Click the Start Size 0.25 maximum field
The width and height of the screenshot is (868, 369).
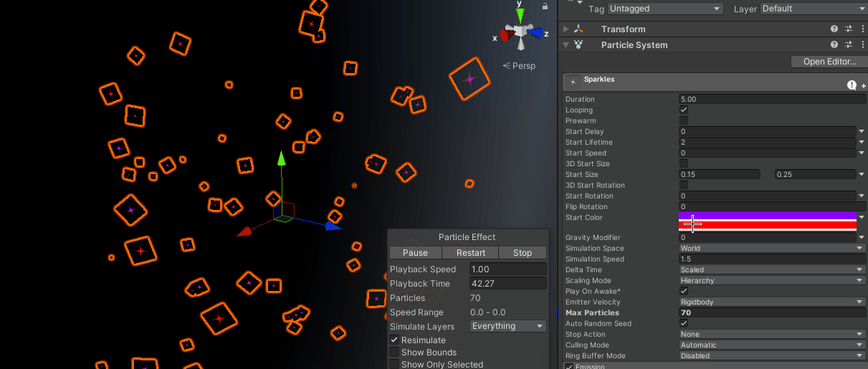[815, 175]
